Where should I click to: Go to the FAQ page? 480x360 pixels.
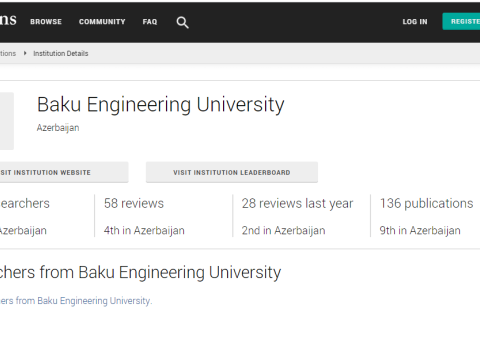point(150,22)
